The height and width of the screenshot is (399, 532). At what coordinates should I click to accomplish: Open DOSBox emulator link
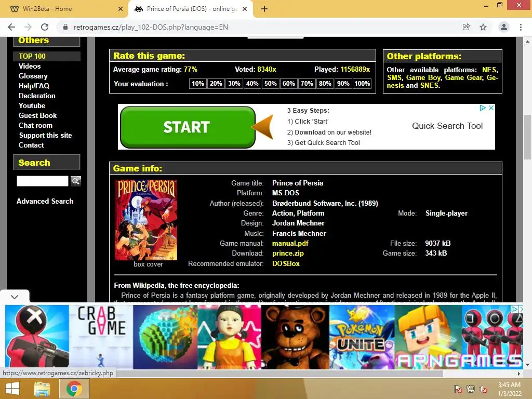point(286,263)
